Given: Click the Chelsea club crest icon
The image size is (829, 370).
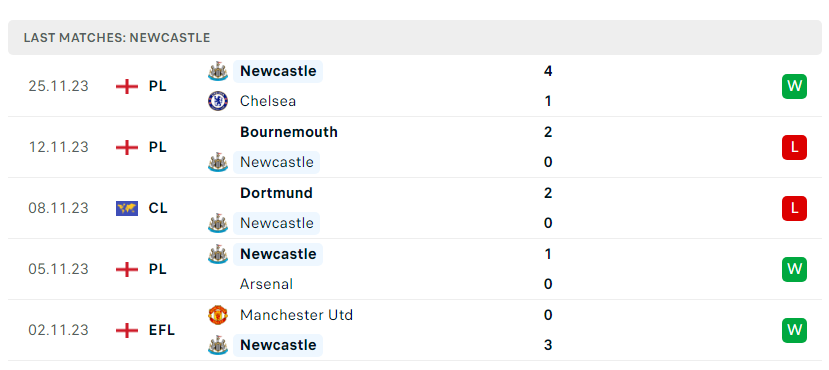Looking at the screenshot, I should click(218, 101).
